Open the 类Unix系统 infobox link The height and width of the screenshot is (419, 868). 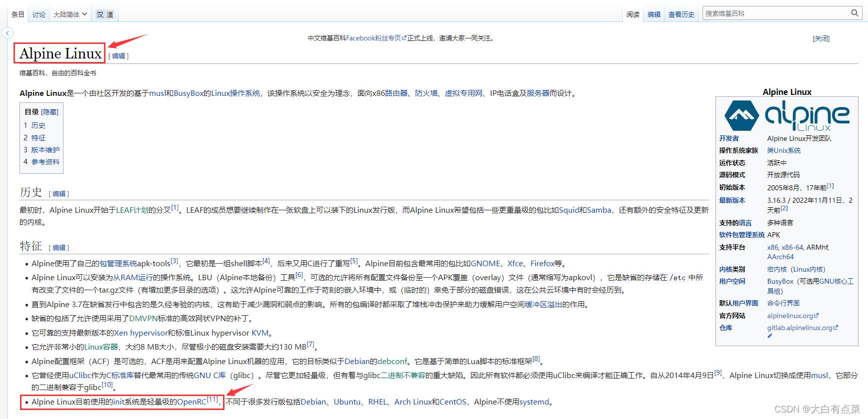pos(784,150)
